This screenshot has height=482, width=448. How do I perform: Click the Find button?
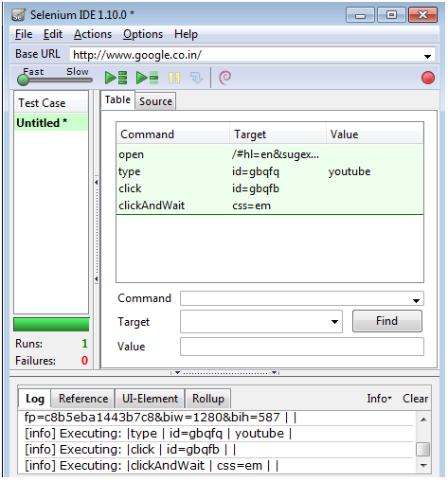[387, 321]
